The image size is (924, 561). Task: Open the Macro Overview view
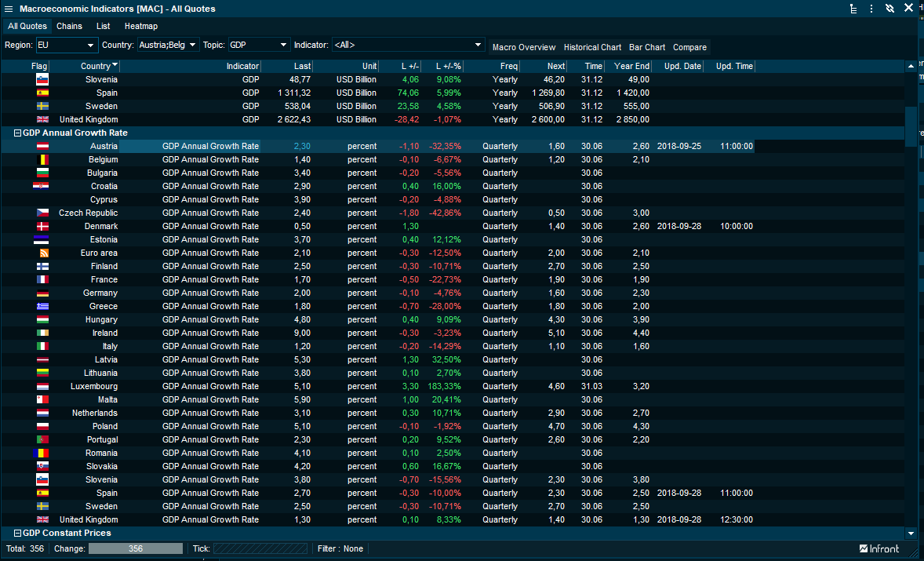tap(524, 47)
